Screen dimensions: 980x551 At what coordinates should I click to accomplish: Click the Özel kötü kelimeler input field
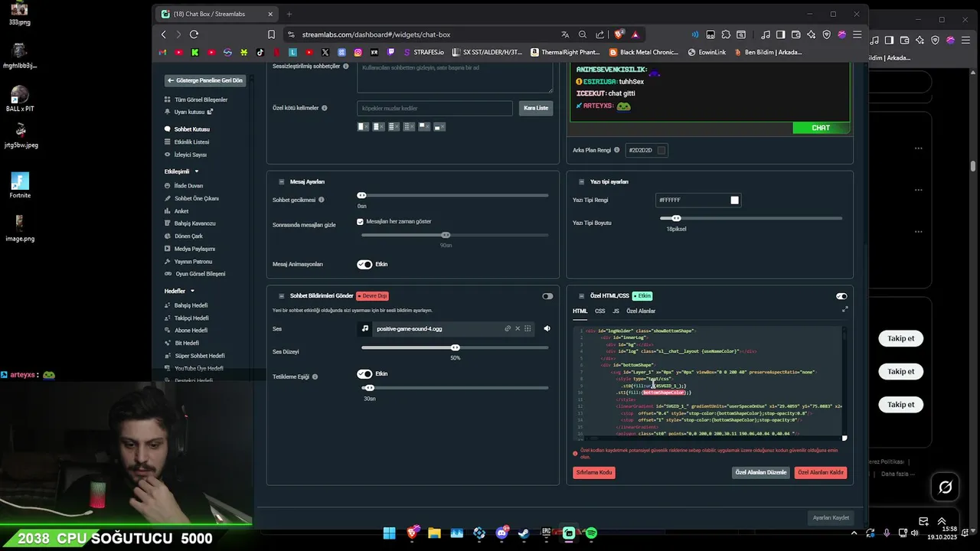[x=435, y=109]
